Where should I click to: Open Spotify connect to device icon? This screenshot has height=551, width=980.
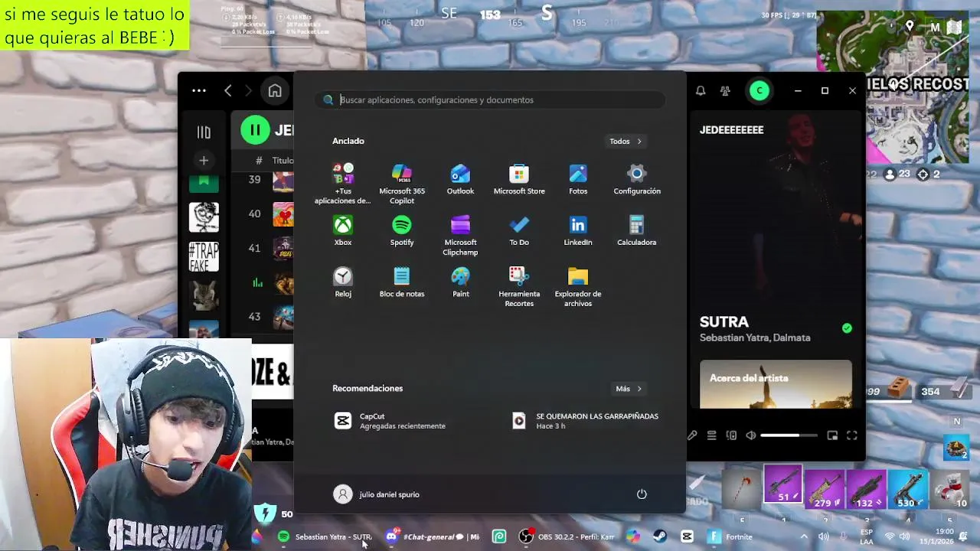click(731, 435)
